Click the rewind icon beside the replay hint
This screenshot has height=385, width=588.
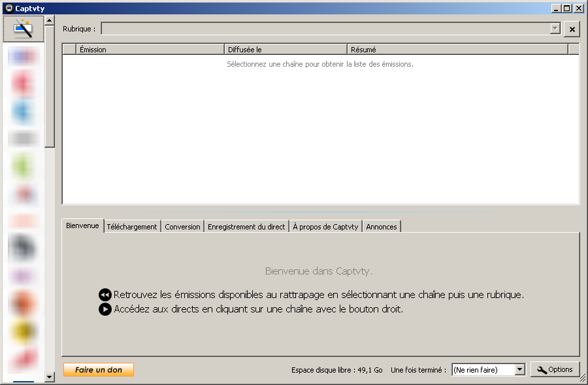[x=105, y=295]
